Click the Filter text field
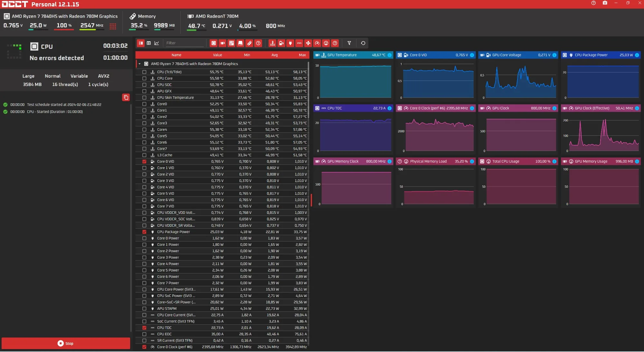644x352 pixels. (x=184, y=43)
